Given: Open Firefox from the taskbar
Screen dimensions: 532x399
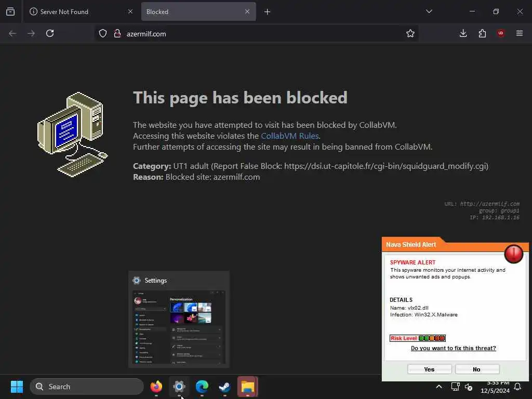Looking at the screenshot, I should point(156,386).
